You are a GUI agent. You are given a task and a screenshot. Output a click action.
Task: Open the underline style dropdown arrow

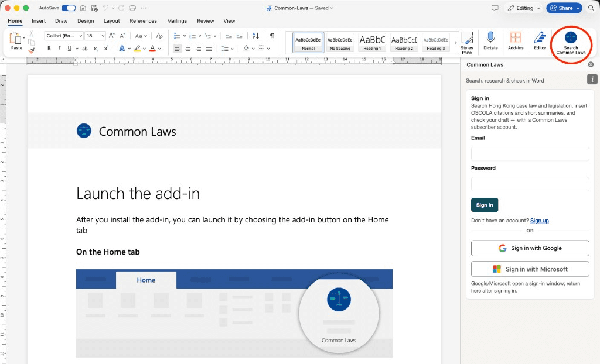pos(77,49)
